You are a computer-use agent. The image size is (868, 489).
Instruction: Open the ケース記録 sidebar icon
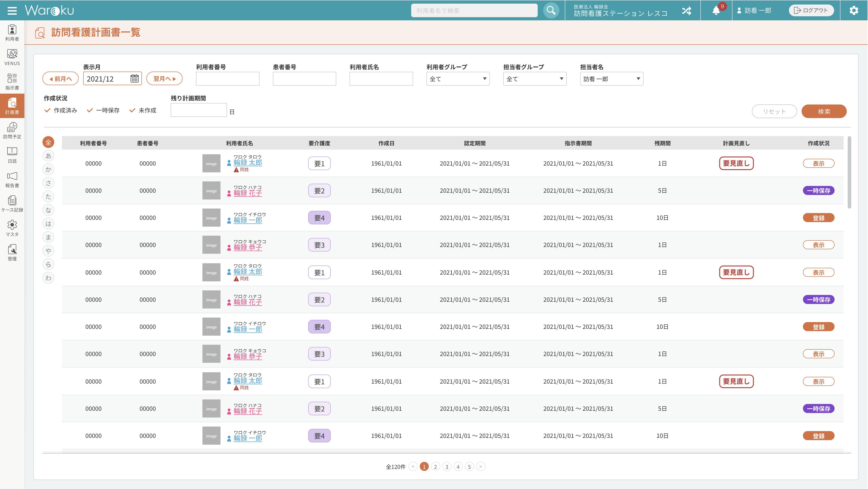[x=12, y=203]
